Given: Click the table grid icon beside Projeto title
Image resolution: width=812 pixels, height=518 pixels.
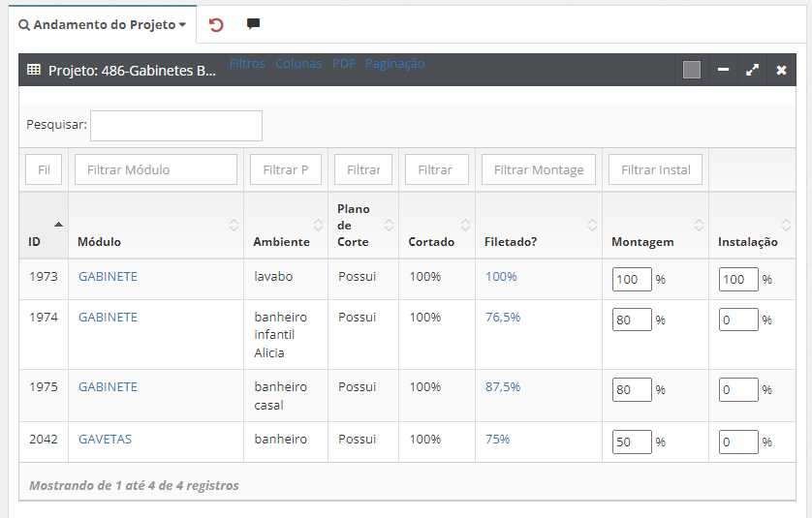Looking at the screenshot, I should 33,70.
